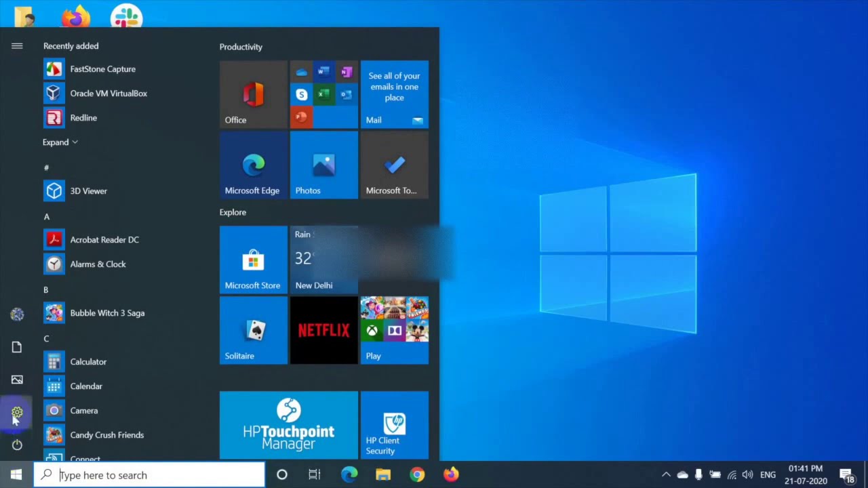The height and width of the screenshot is (488, 868).
Task: Click the Explore group header
Action: tap(233, 212)
